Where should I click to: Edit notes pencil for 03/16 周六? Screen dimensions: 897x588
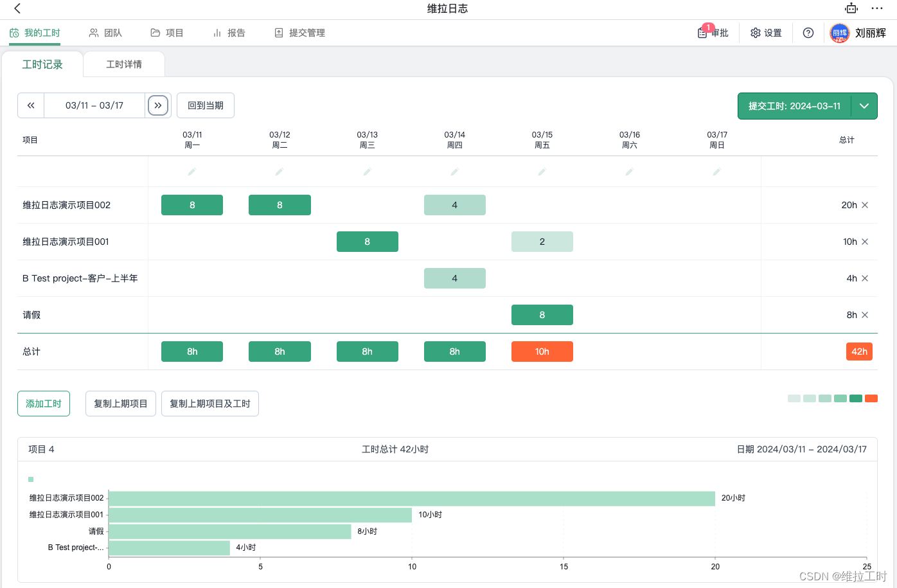click(x=630, y=172)
